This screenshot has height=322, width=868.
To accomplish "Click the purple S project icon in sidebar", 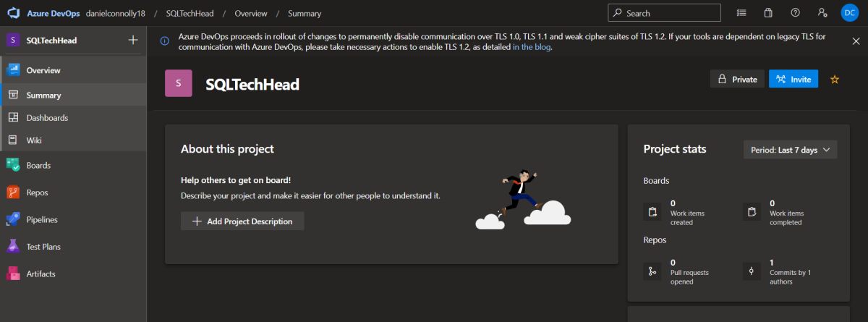I will click(x=14, y=41).
